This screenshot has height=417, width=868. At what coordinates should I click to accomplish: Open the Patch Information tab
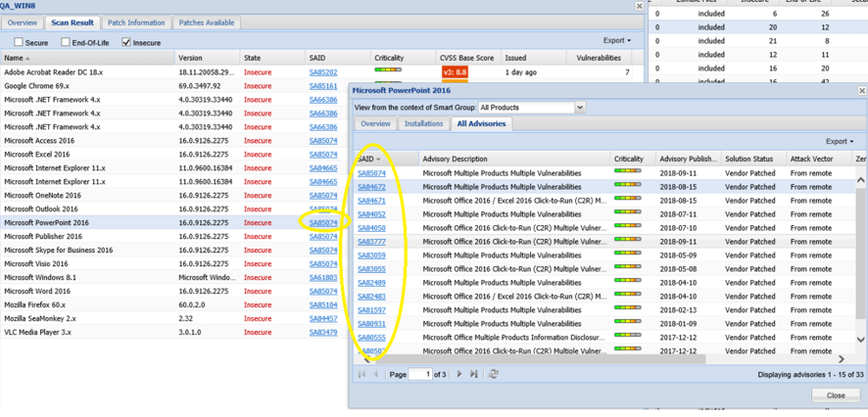[136, 23]
